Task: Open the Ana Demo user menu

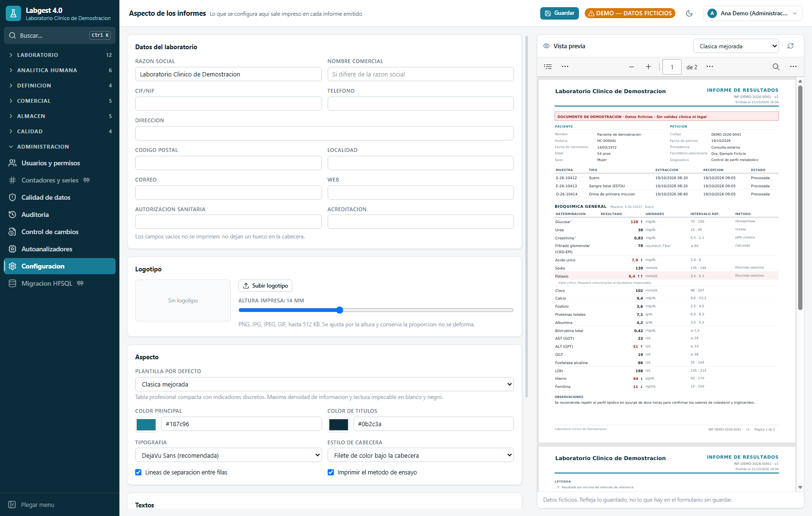Action: tap(753, 13)
